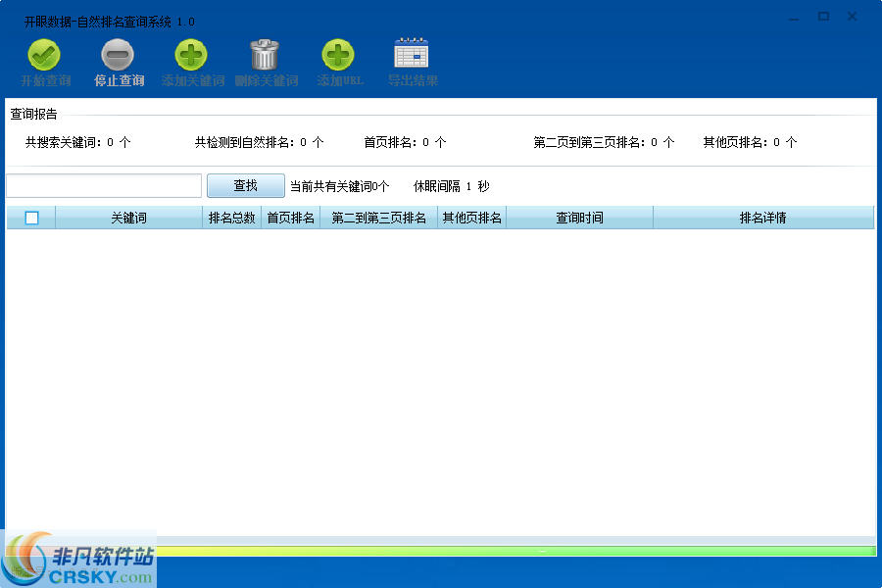Screen dimensions: 882x588
Task: Click the 添加URL green plus icon
Action: pos(338,57)
